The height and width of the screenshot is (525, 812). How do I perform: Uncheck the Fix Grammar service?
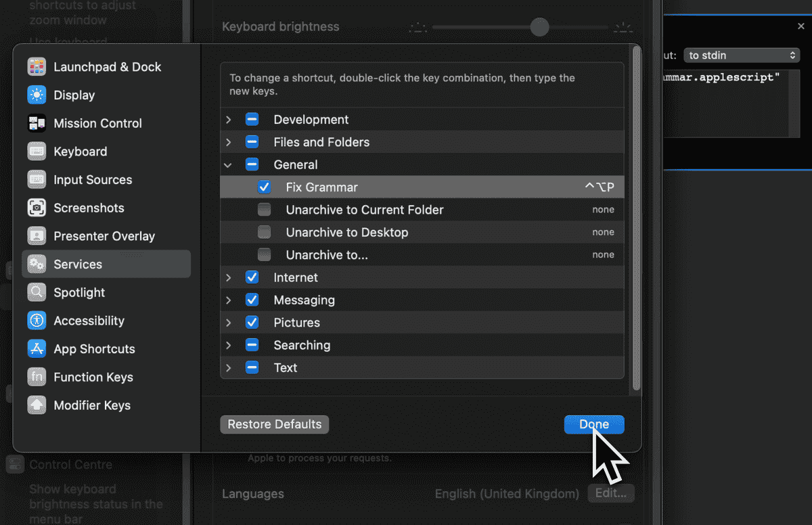click(x=265, y=187)
